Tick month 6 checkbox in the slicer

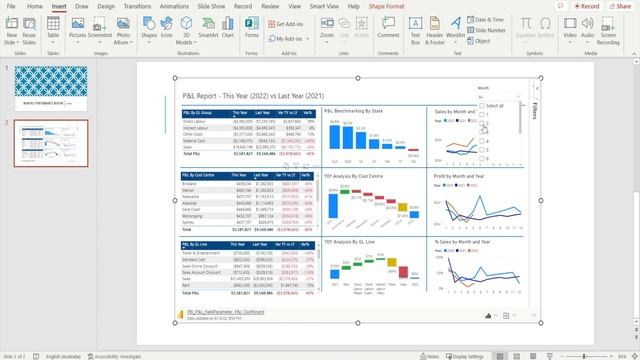pyautogui.click(x=482, y=158)
